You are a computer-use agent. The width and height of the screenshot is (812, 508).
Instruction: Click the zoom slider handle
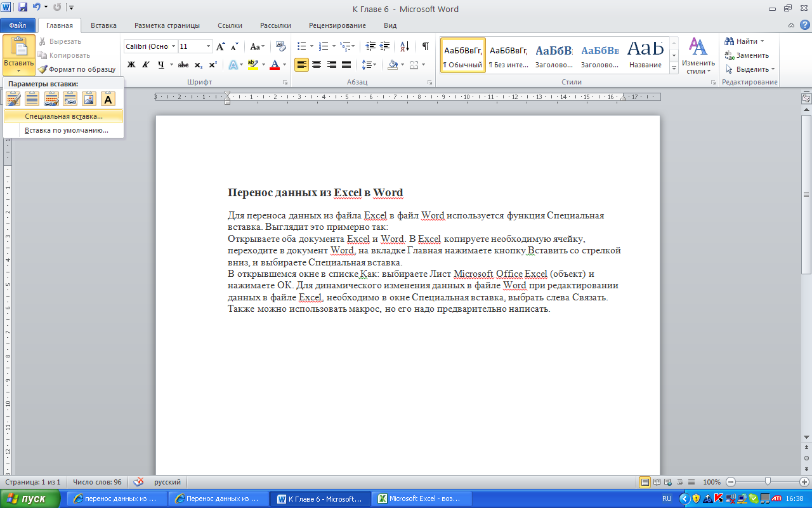(768, 482)
